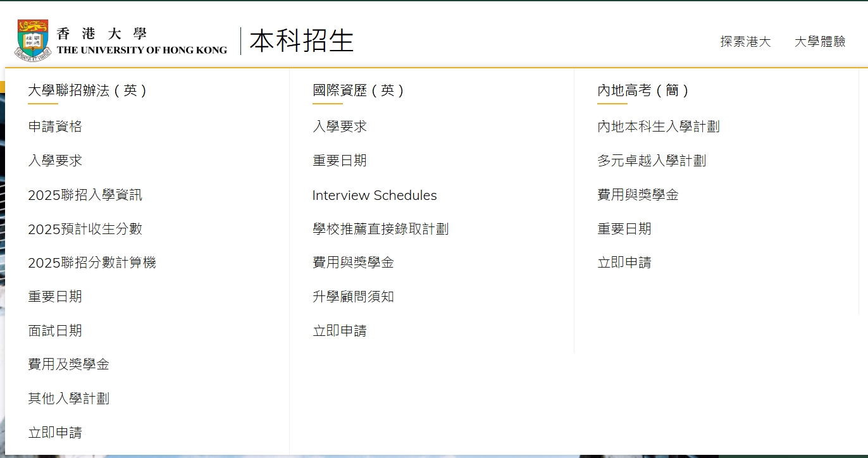Click 立即申請 in the first column
Viewport: 868px width, 458px height.
pyautogui.click(x=55, y=432)
